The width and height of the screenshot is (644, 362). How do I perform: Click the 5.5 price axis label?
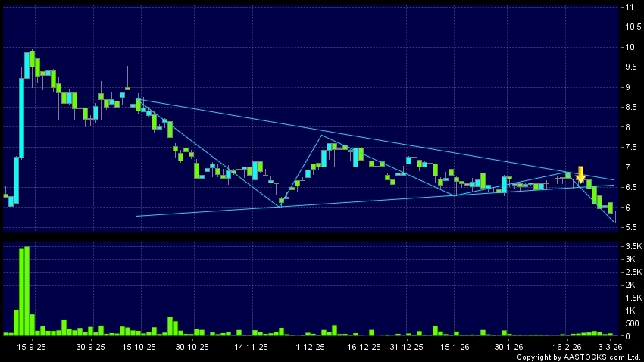pyautogui.click(x=630, y=227)
